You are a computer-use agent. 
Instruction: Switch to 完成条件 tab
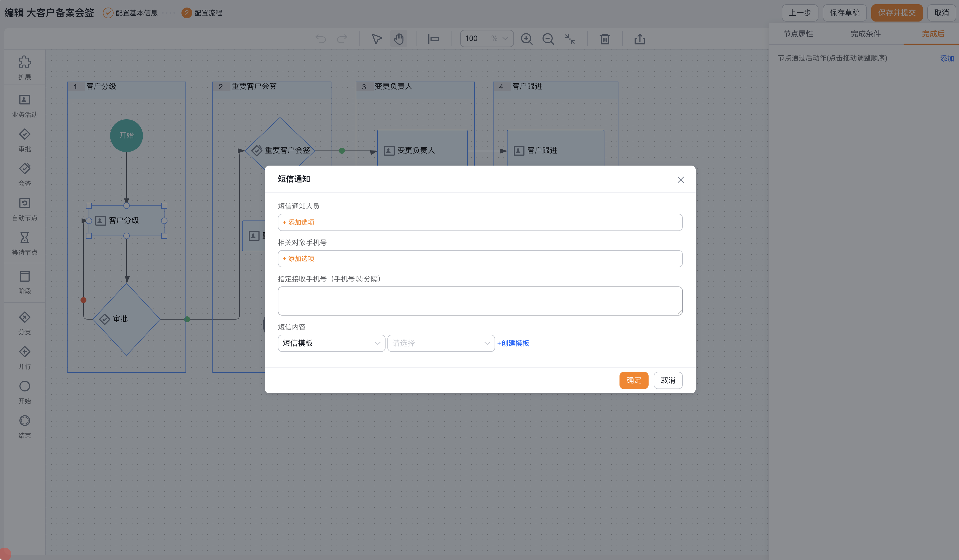[865, 34]
